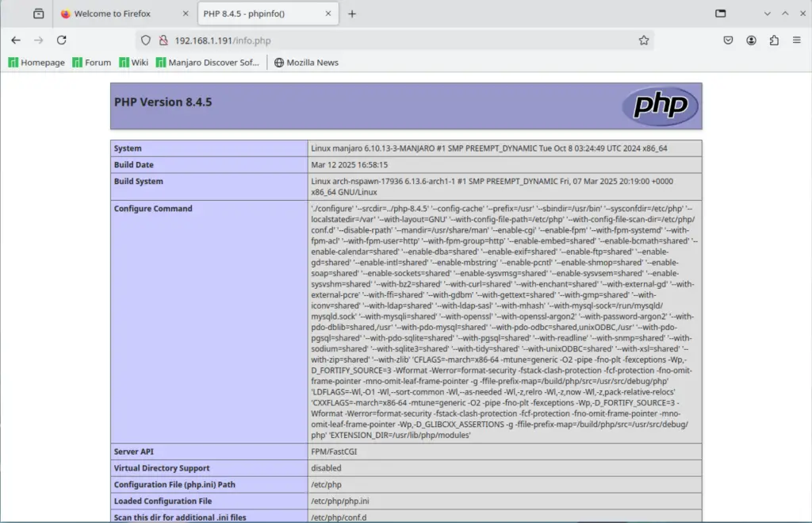The width and height of the screenshot is (812, 523).
Task: Reload the current page
Action: coord(61,40)
